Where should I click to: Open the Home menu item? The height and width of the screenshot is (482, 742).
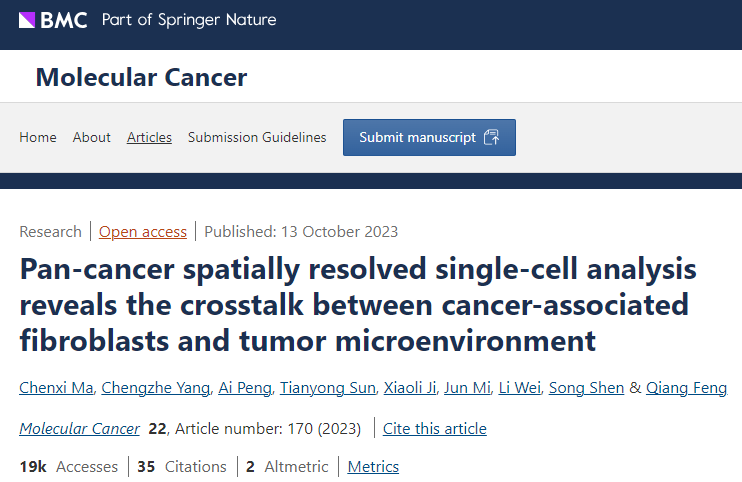(x=38, y=137)
